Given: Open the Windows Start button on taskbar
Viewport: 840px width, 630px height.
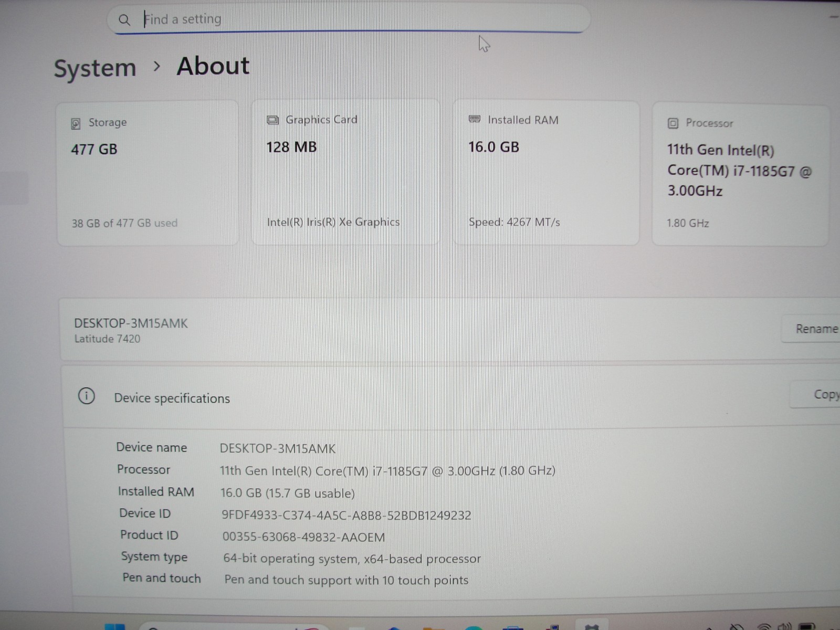Looking at the screenshot, I should (115, 626).
